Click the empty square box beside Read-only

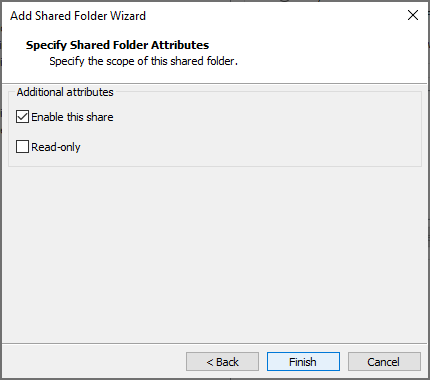coord(22,147)
